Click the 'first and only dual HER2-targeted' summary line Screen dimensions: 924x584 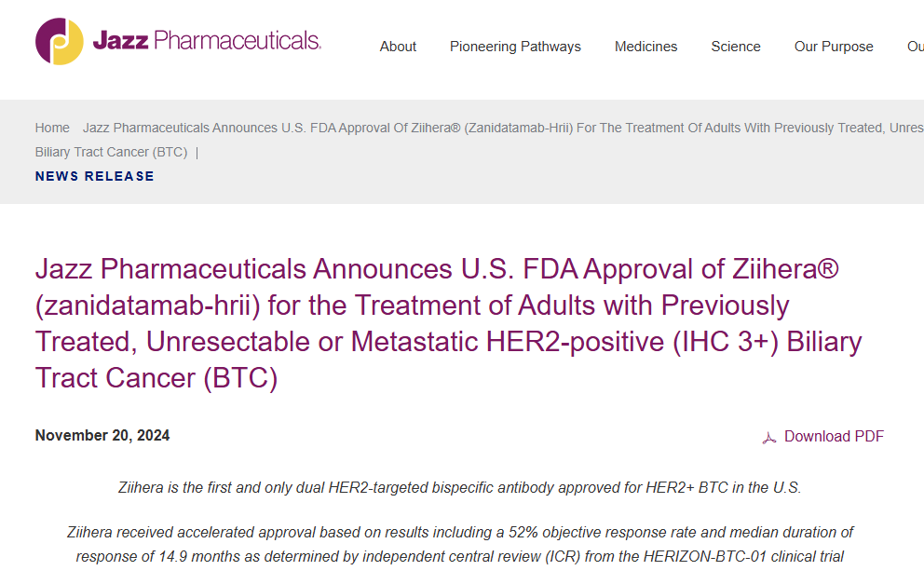(460, 487)
